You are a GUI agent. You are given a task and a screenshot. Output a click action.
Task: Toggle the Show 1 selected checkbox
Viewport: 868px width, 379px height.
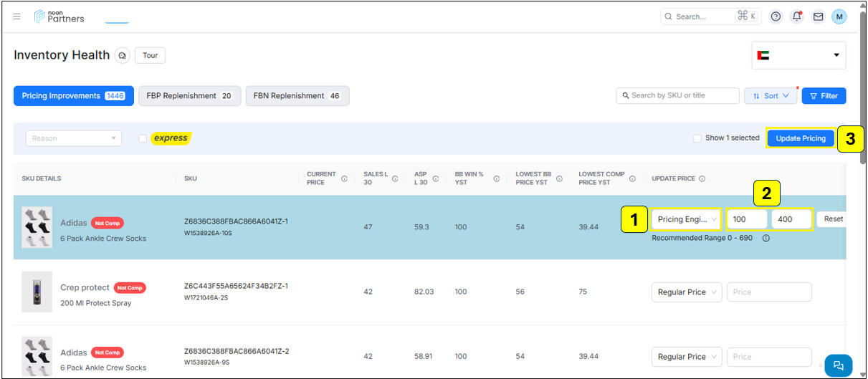(x=697, y=138)
